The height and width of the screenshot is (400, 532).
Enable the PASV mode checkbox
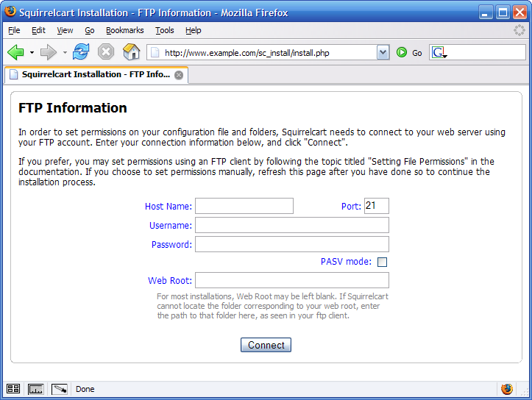pos(382,262)
